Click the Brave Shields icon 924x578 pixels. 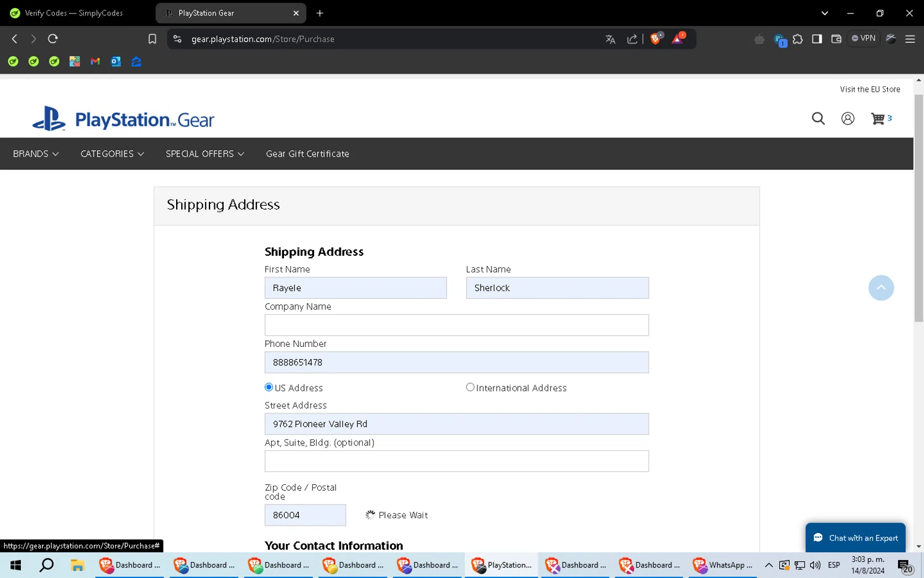[655, 39]
